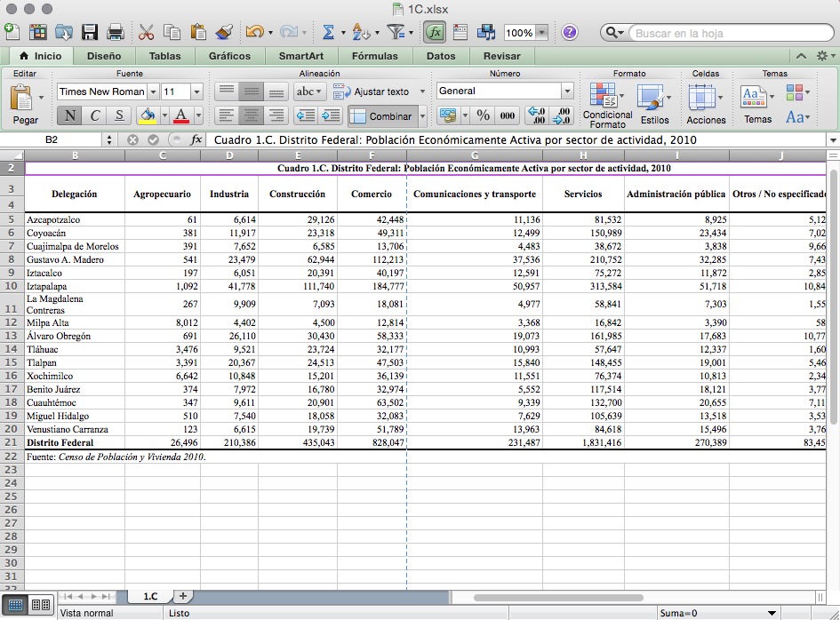Cut selection with scissors icon
The height and width of the screenshot is (620, 840).
pos(146,32)
